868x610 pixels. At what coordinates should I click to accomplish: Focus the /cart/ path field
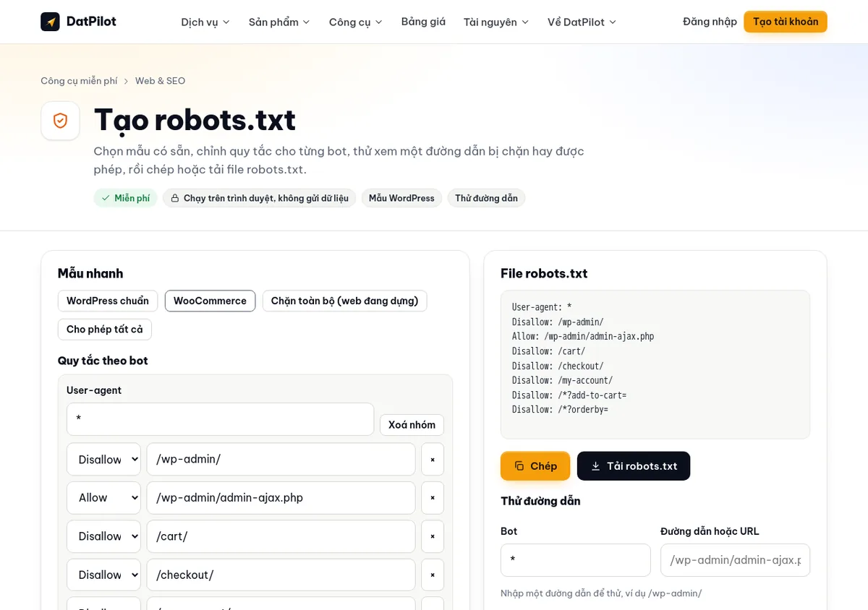281,536
